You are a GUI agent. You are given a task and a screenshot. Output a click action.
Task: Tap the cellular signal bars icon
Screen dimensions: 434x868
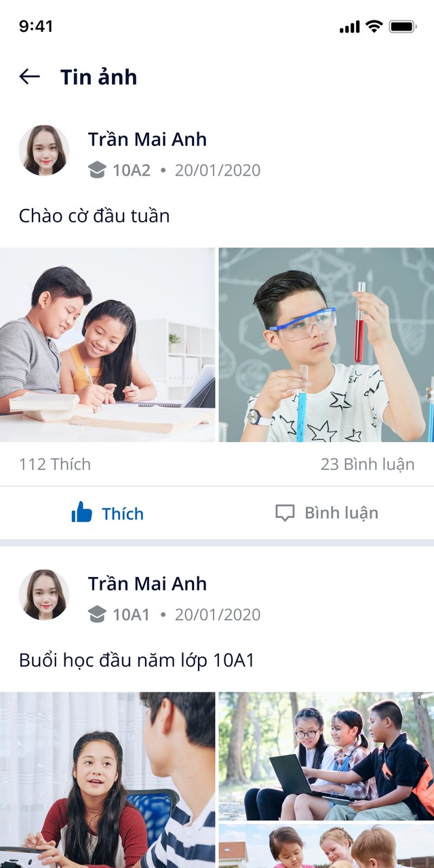[x=350, y=27]
